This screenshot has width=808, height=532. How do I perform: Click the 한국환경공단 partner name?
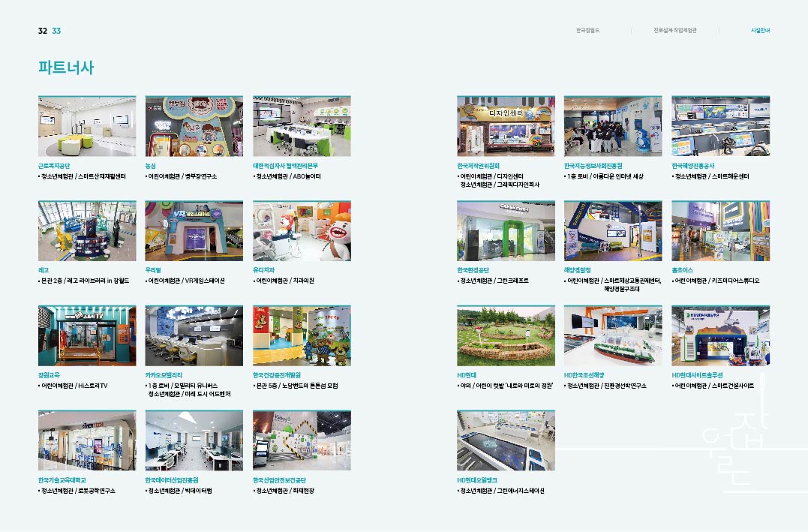coord(473,270)
